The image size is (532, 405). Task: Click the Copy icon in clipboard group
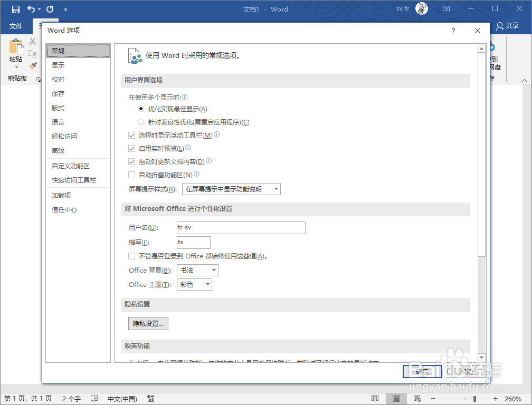pos(33,54)
